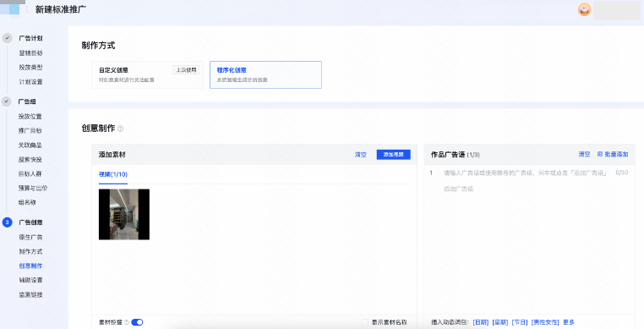The image size is (644, 329).
Task: Click the 新建标准推广 page title
Action: pyautogui.click(x=61, y=9)
